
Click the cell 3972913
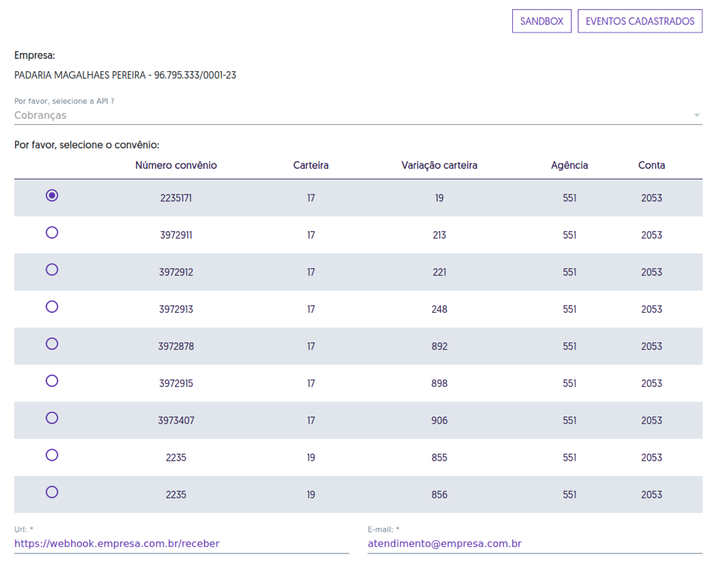(176, 310)
